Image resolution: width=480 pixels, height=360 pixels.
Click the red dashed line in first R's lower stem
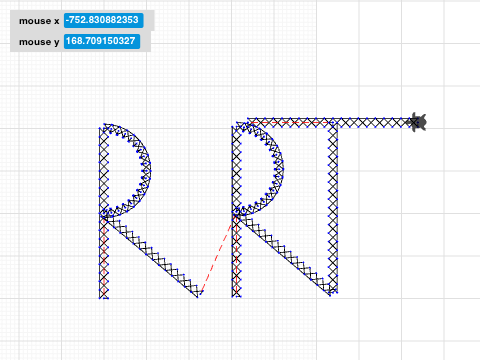(x=104, y=258)
